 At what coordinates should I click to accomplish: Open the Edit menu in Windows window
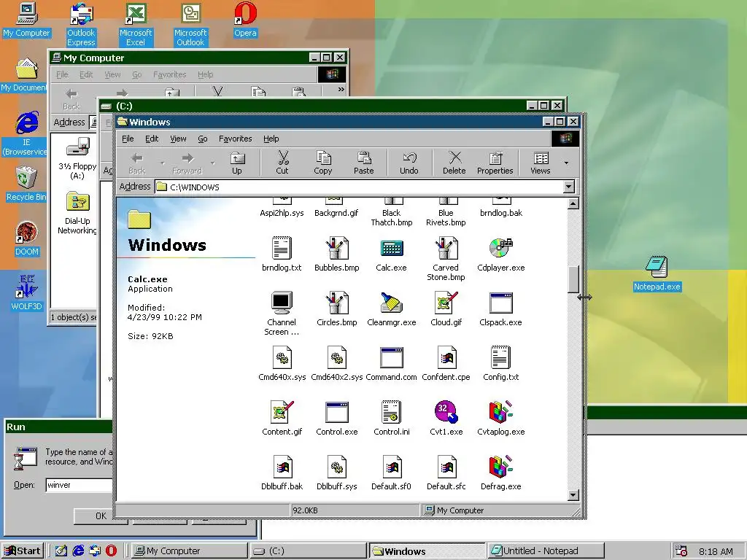coord(152,139)
